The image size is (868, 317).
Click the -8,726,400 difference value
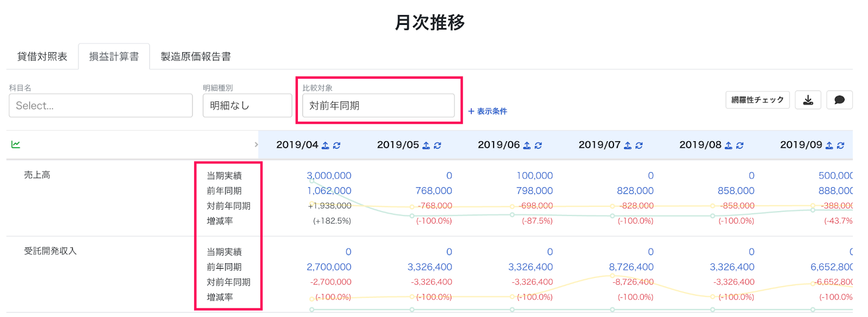pos(633,282)
